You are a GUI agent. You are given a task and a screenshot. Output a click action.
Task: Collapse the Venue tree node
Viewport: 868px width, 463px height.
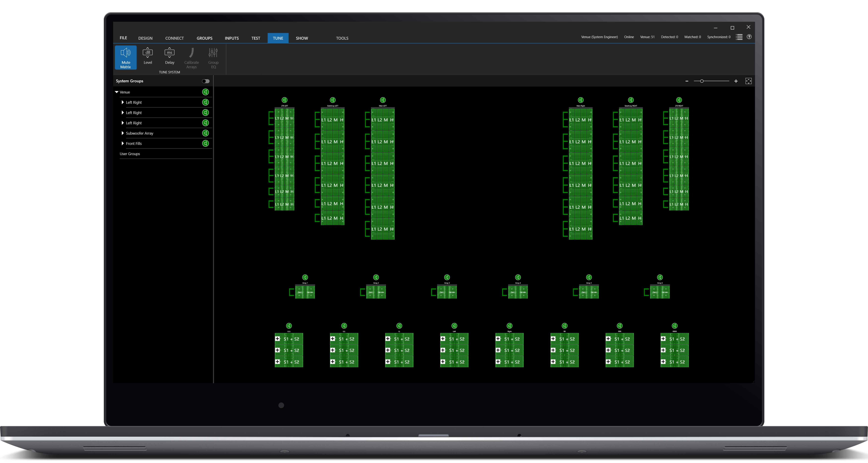117,92
